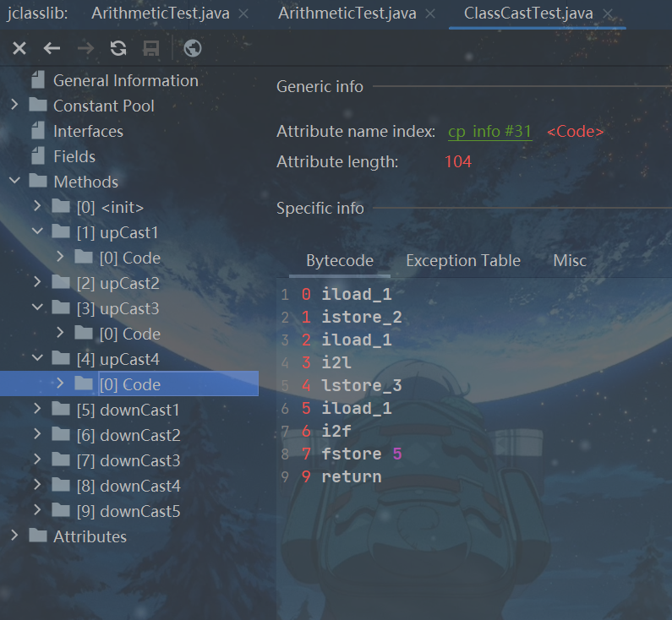The width and height of the screenshot is (672, 620).
Task: Close the ClassCastTest.java tab
Action: (x=607, y=14)
